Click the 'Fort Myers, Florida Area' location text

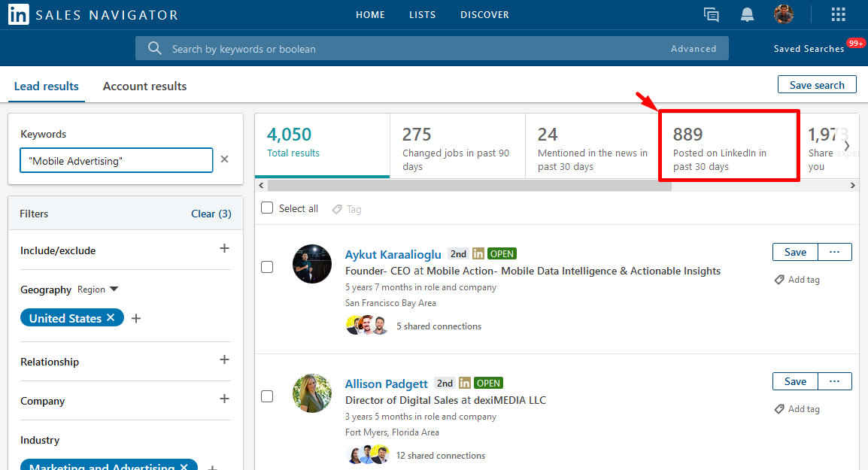pos(392,432)
